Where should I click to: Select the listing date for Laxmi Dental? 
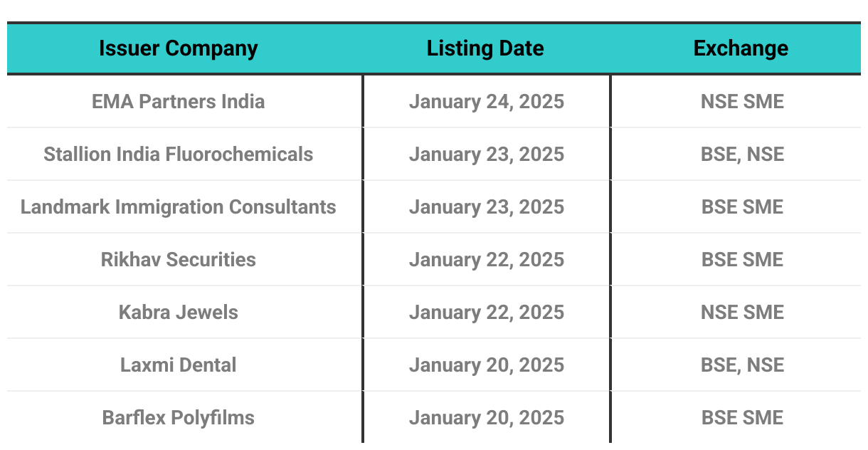coord(486,365)
